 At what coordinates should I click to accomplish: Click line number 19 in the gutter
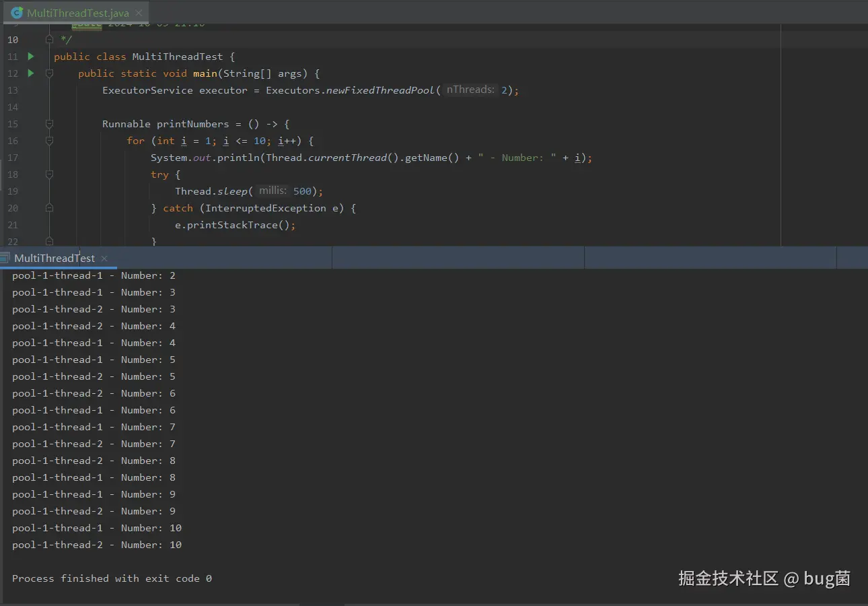click(x=13, y=191)
